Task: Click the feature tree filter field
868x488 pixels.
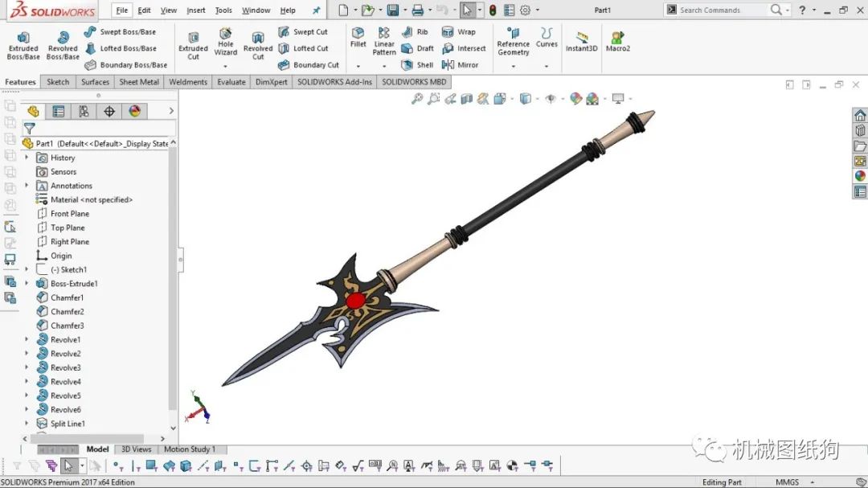Action: pos(104,129)
